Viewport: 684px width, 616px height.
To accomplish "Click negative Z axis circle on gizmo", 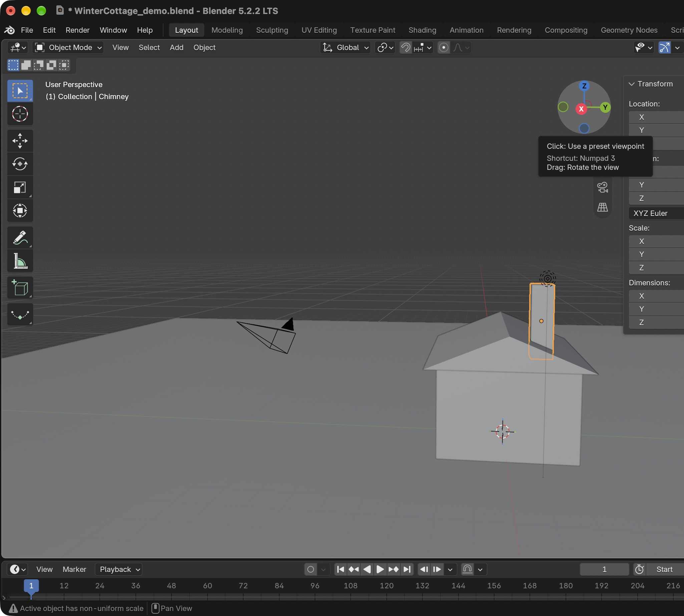I will 584,128.
